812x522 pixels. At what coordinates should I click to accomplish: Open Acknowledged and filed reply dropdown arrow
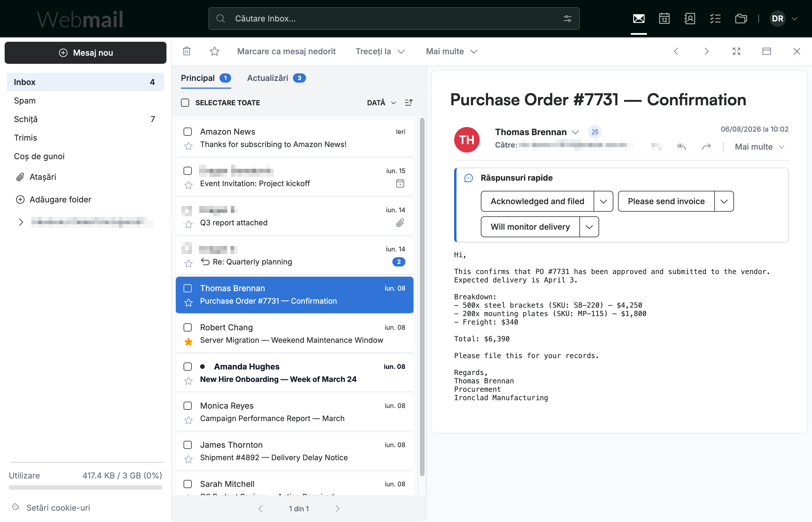point(603,201)
